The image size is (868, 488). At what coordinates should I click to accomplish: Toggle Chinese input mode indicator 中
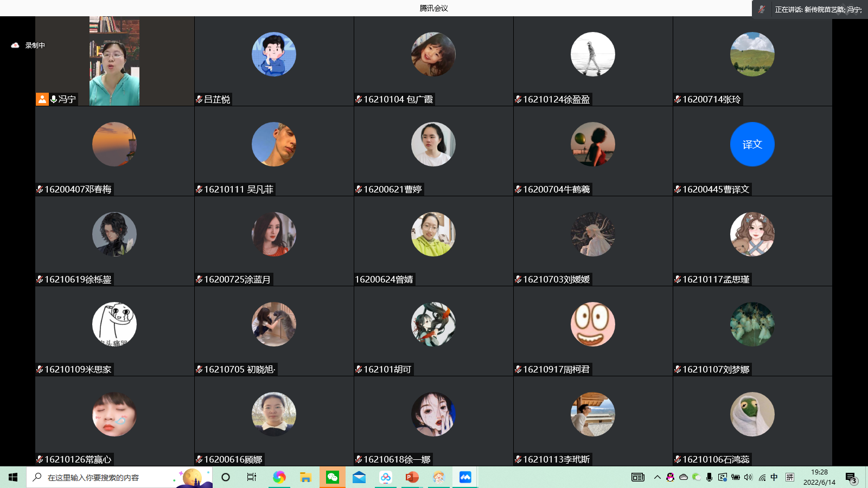pyautogui.click(x=774, y=477)
